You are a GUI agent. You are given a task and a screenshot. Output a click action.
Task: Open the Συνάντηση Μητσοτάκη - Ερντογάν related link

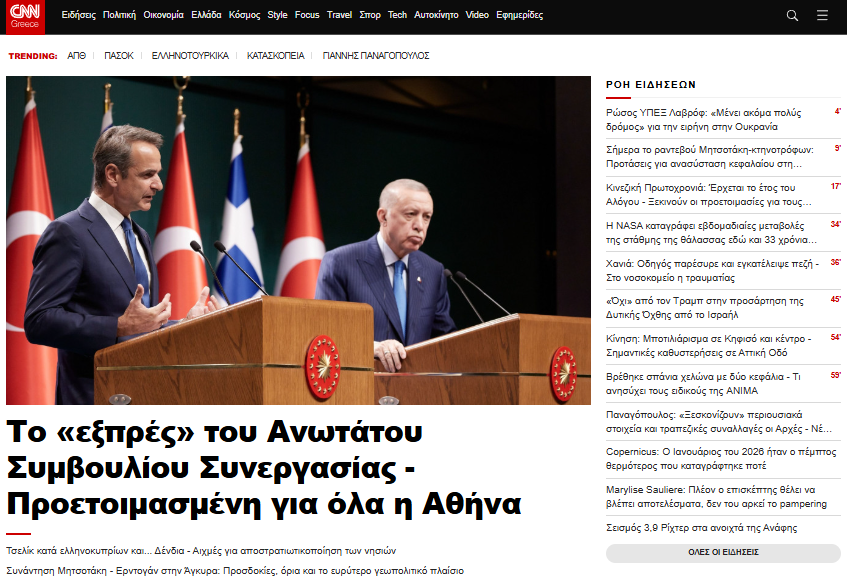coord(234,570)
